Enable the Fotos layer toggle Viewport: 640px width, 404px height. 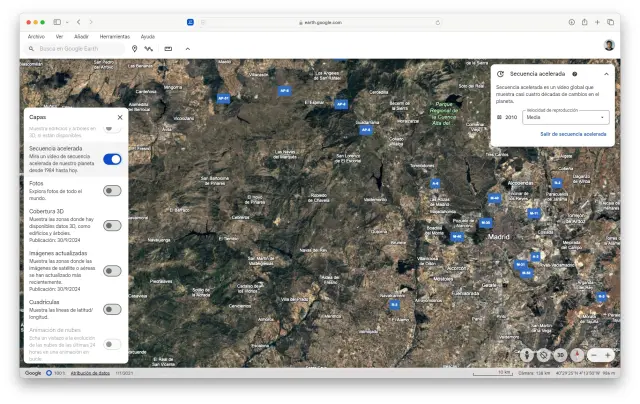pyautogui.click(x=112, y=191)
